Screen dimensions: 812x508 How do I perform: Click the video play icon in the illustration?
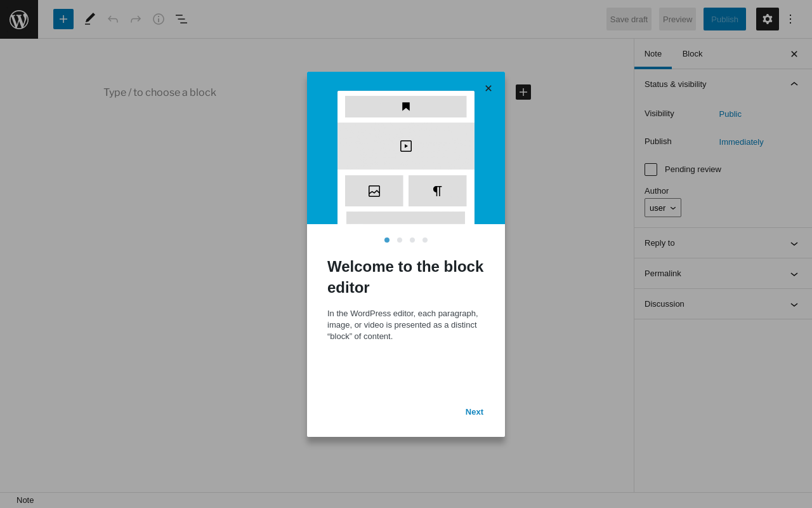[x=406, y=146]
